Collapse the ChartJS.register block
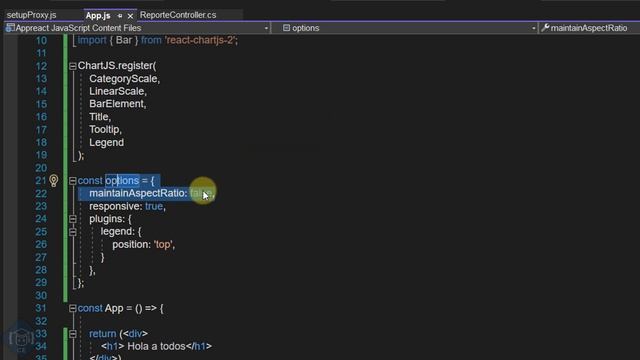 [73, 66]
